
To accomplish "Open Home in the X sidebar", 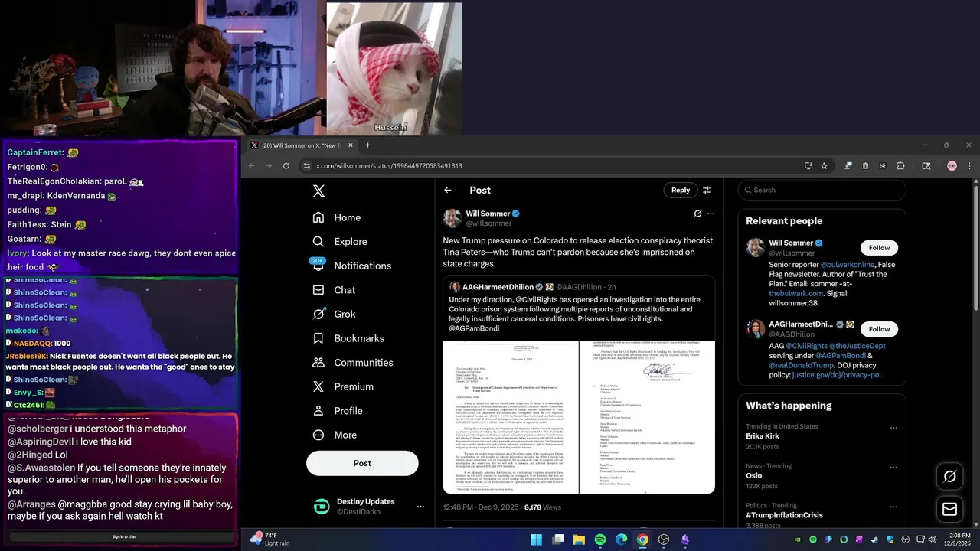I will [337, 217].
